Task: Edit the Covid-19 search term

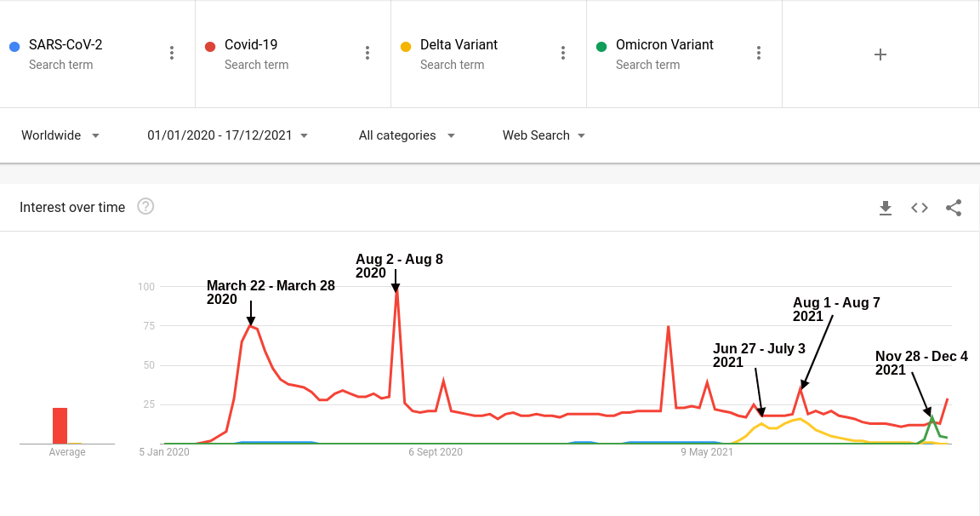Action: tap(251, 45)
